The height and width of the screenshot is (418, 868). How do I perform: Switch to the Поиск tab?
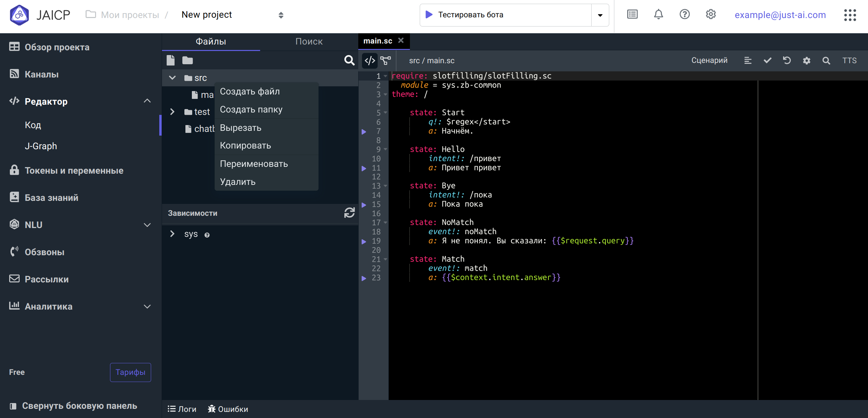309,41
